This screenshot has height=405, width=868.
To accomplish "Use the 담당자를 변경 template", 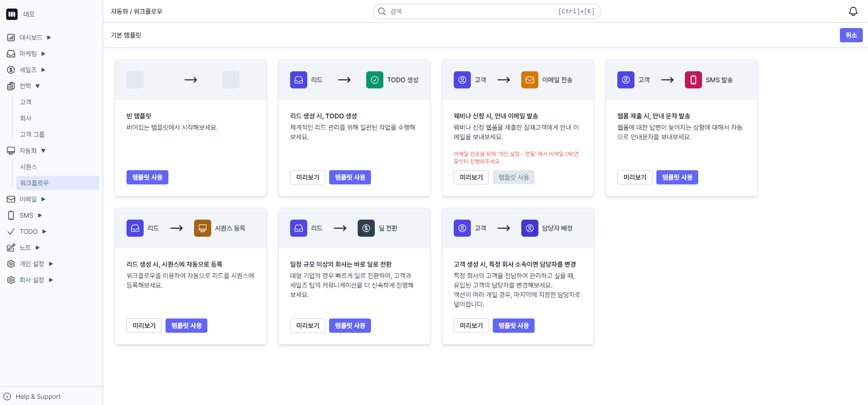I will tap(514, 326).
